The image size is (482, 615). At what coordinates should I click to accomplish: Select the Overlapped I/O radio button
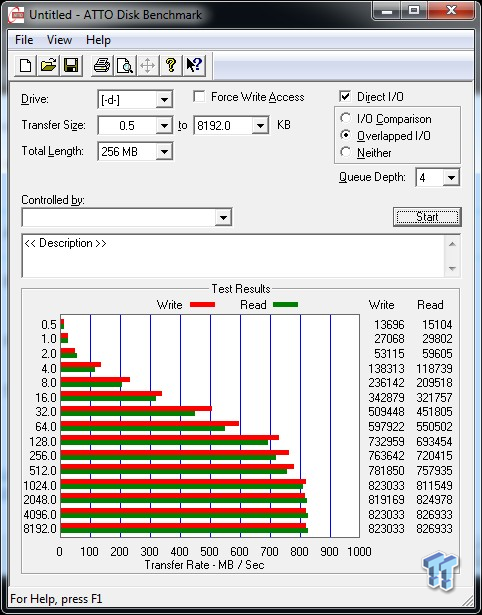click(x=346, y=135)
